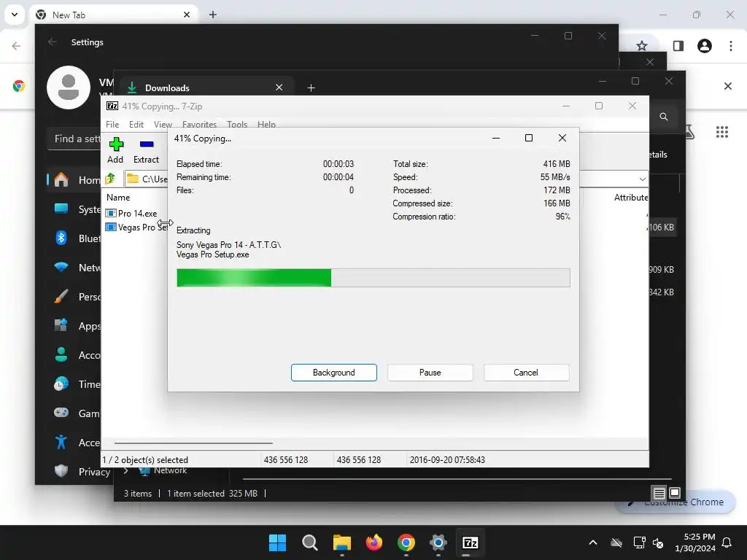Cancel the copying operation
This screenshot has width=747, height=560.
[x=526, y=373]
